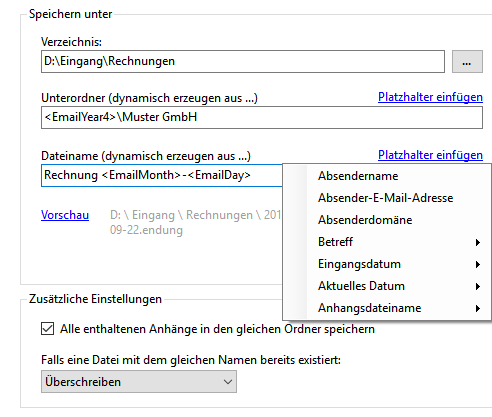Viewport: 492px width, 417px height.
Task: Select Absendername from placeholder menu
Action: pos(387,176)
